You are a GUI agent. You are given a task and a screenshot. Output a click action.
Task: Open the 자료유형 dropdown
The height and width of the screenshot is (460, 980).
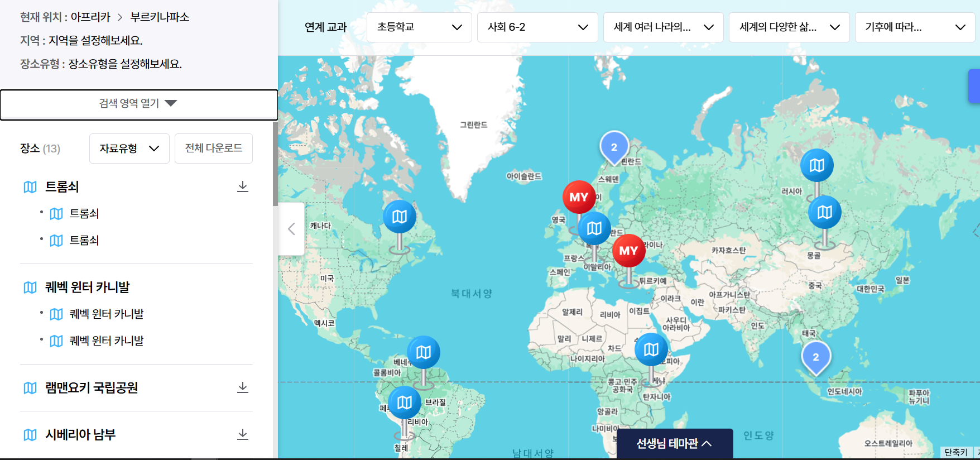129,148
